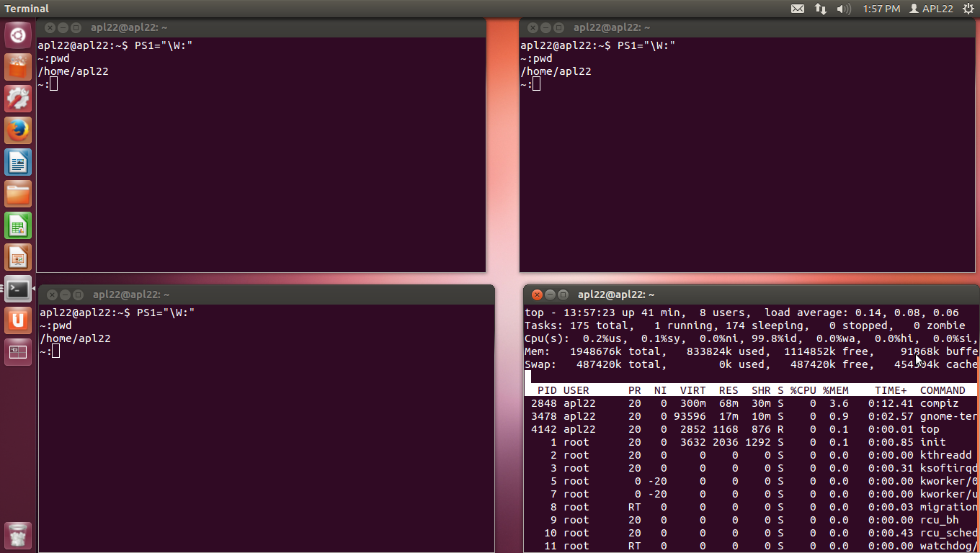Open the mail messaging indicator
The image size is (980, 553).
click(x=798, y=9)
